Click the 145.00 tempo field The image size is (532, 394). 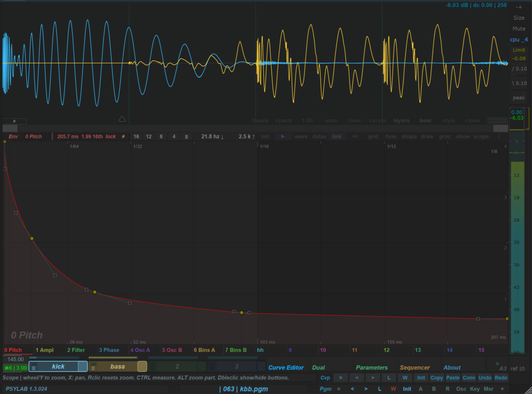click(15, 360)
